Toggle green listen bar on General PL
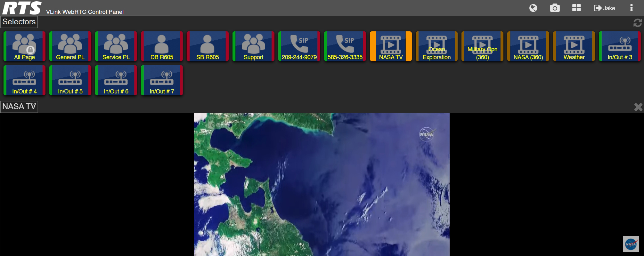The image size is (644, 256). click(x=51, y=46)
